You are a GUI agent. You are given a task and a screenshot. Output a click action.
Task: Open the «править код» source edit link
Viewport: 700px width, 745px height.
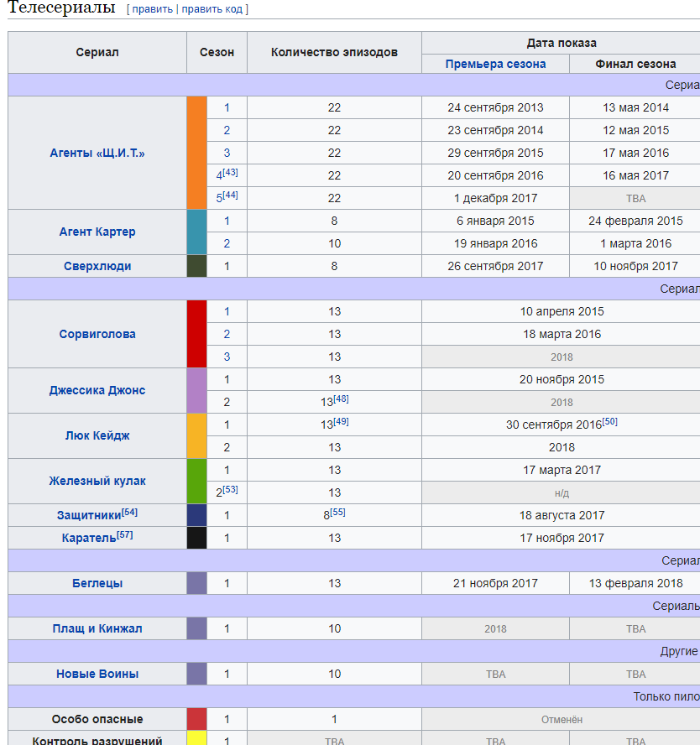[x=212, y=9]
